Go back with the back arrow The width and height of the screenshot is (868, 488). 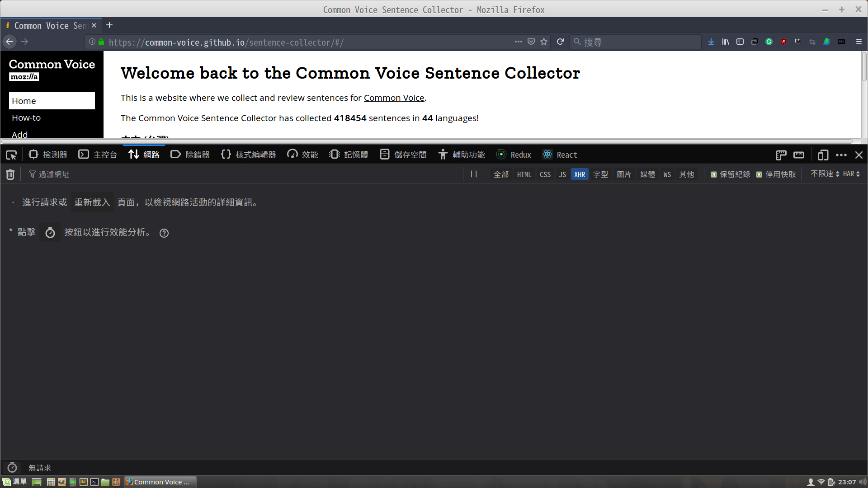click(x=9, y=42)
